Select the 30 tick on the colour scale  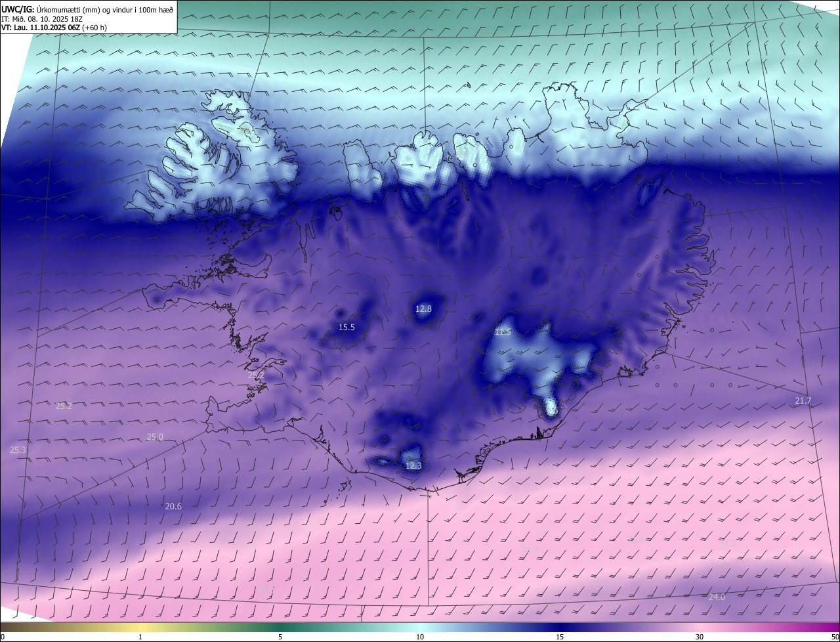click(x=700, y=637)
